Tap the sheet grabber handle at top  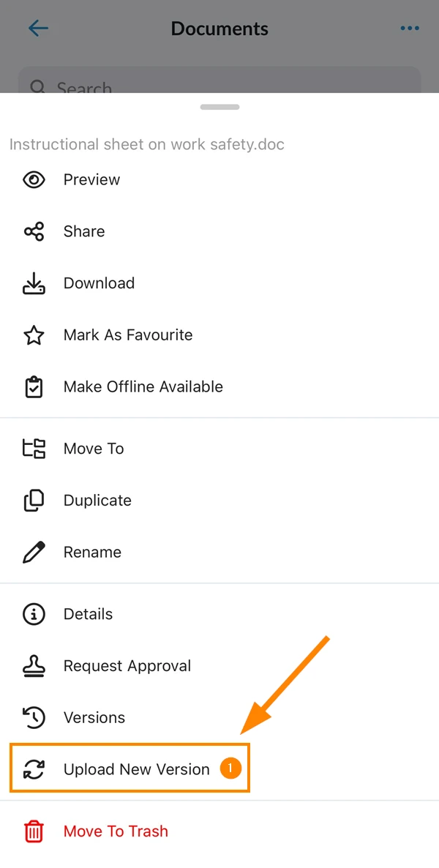point(219,107)
